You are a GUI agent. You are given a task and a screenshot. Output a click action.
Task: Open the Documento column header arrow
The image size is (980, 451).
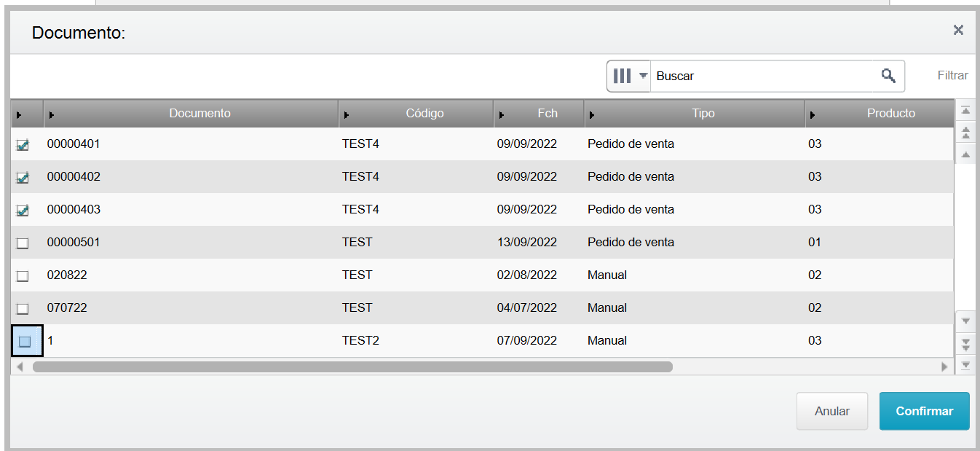coord(52,115)
